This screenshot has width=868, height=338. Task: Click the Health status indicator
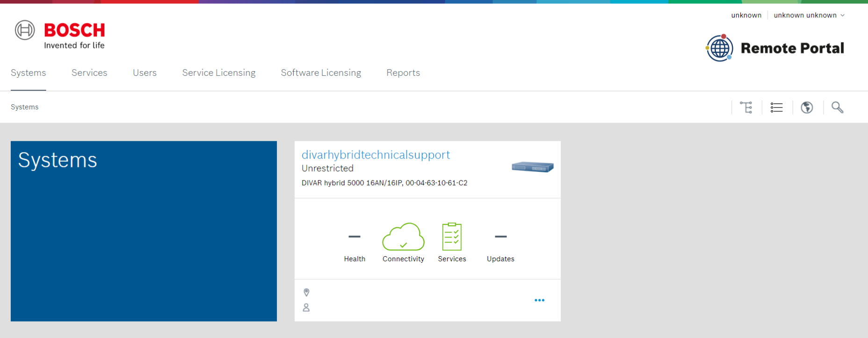354,237
